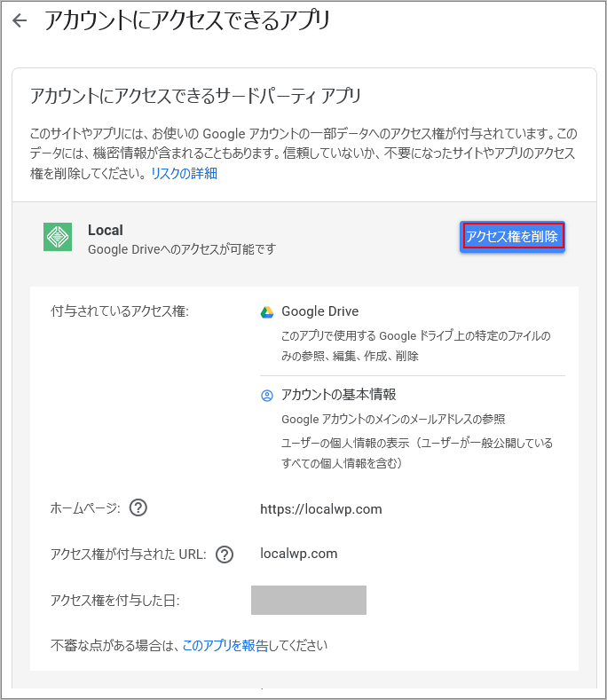Open help icon next to アクセス権が付与された URL

click(225, 554)
